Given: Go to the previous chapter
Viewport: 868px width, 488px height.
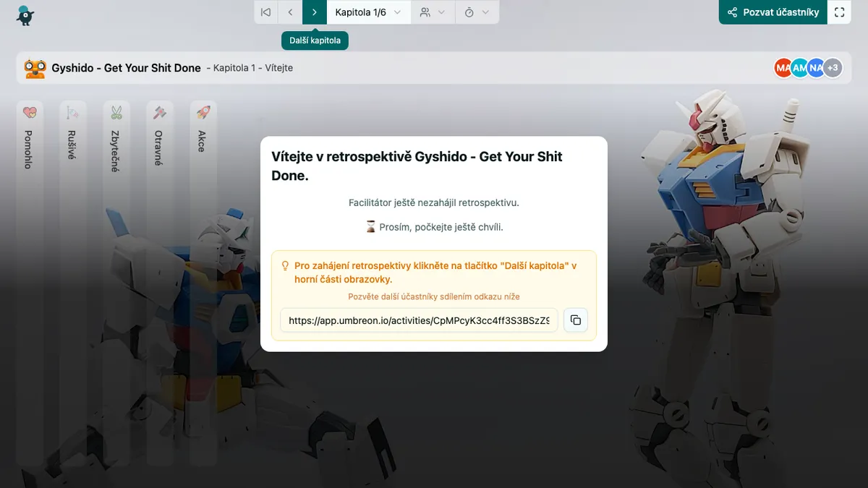Looking at the screenshot, I should click(290, 12).
